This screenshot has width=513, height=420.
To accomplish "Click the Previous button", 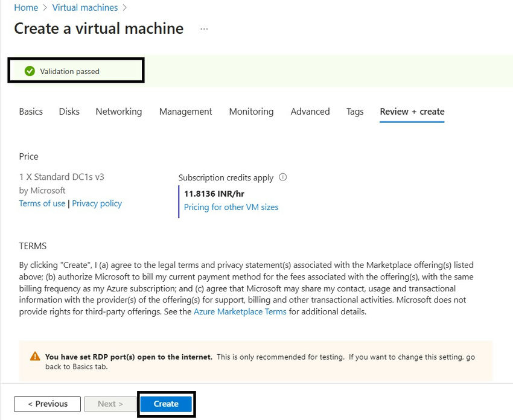I will (48, 404).
